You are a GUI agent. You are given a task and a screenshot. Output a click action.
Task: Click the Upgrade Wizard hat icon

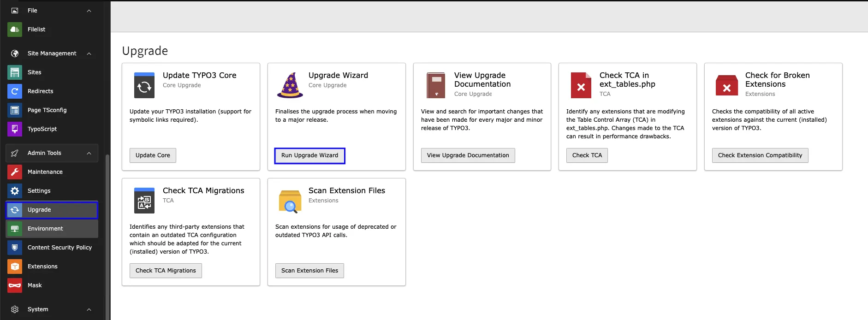tap(290, 85)
